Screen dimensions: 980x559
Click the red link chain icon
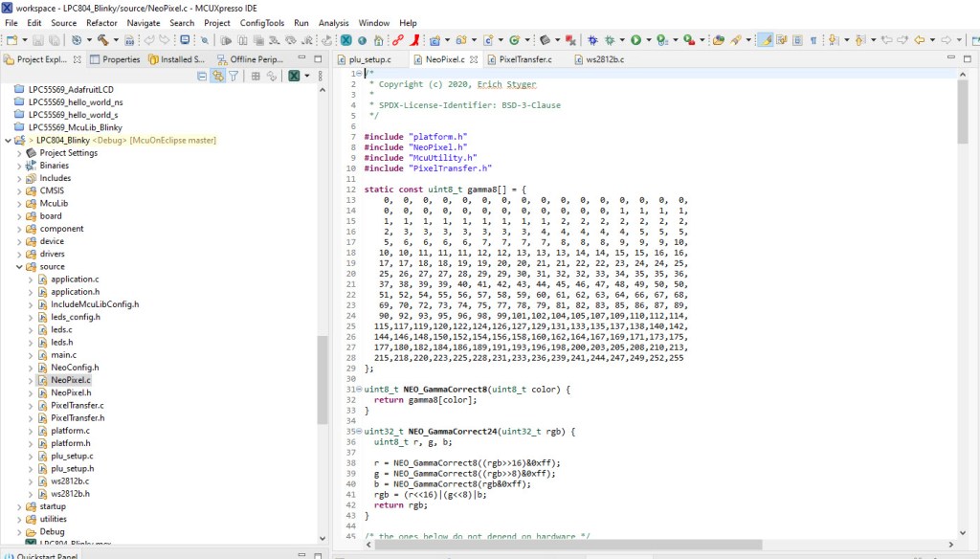tap(398, 40)
